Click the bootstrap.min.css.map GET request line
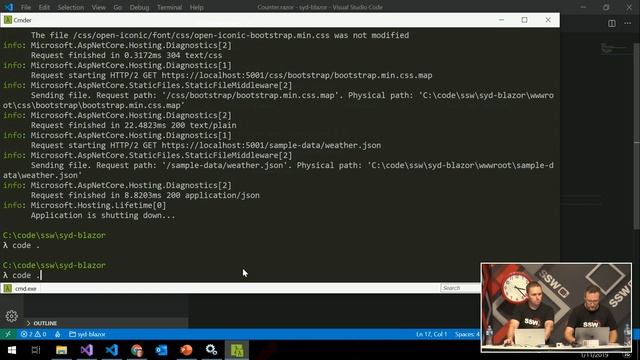640x360 pixels. [x=231, y=76]
